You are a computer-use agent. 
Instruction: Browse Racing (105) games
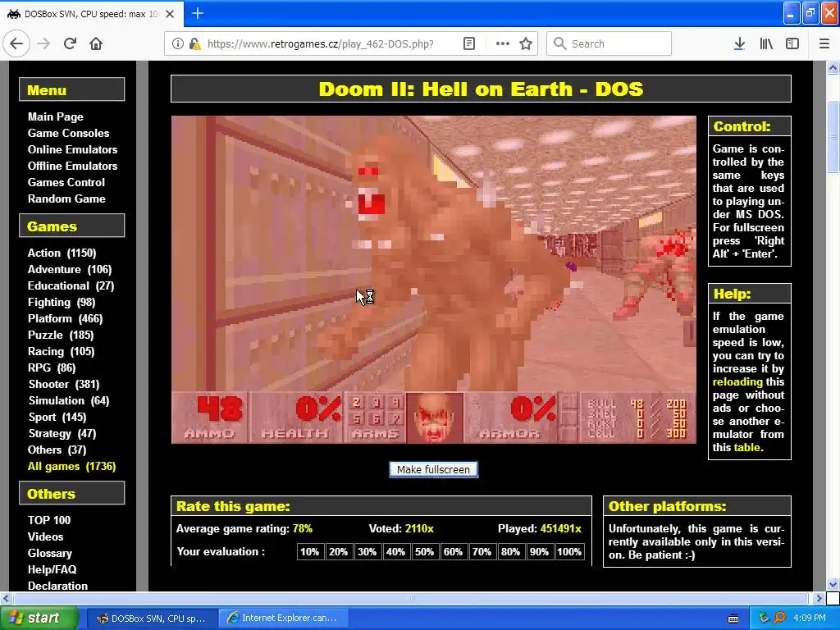pyautogui.click(x=61, y=351)
